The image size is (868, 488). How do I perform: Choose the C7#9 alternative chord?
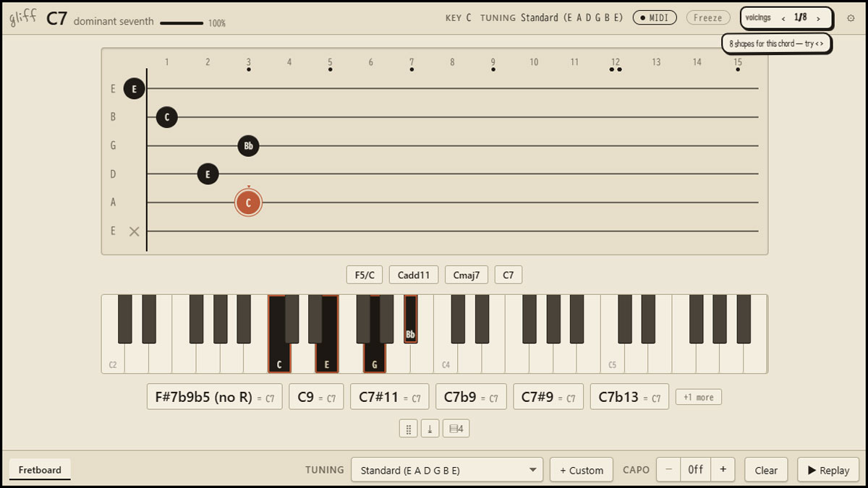tap(548, 397)
